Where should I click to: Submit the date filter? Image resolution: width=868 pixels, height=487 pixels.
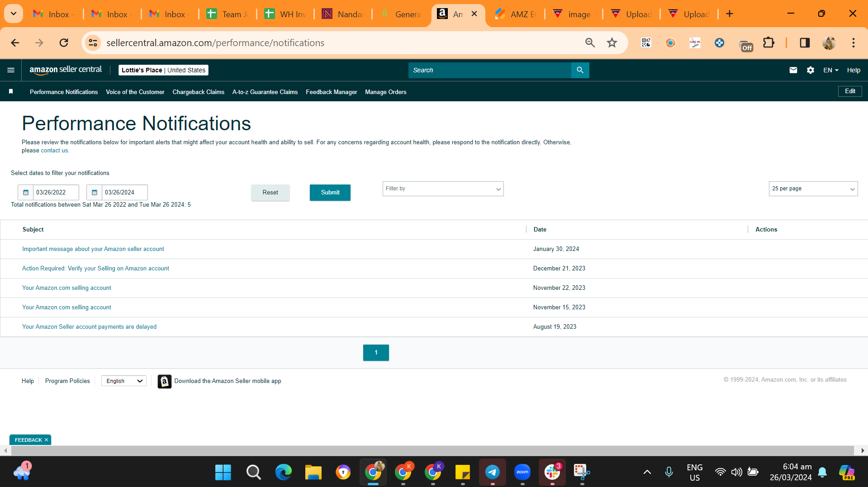330,193
